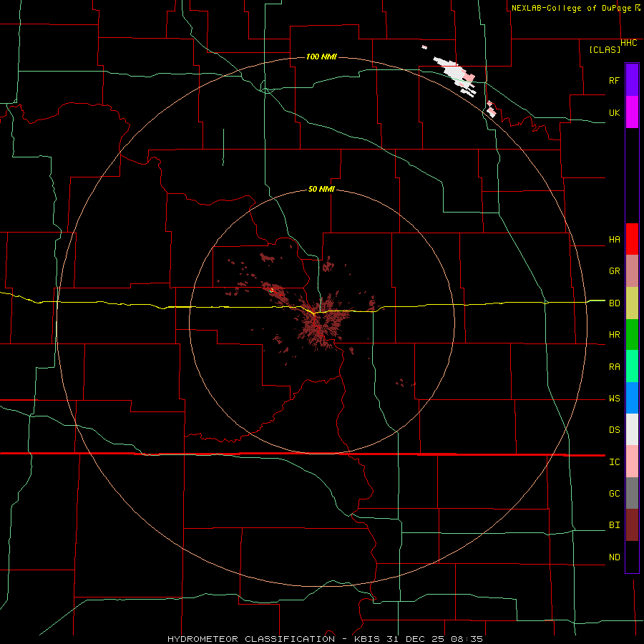
Task: Click the HA legend label
Action: click(614, 240)
